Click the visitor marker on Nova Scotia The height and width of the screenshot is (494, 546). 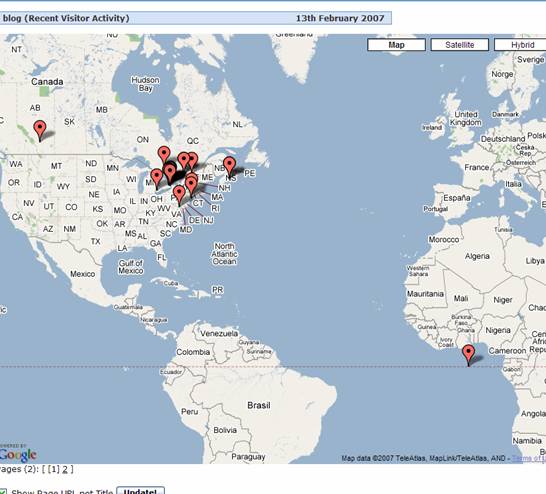(x=229, y=166)
